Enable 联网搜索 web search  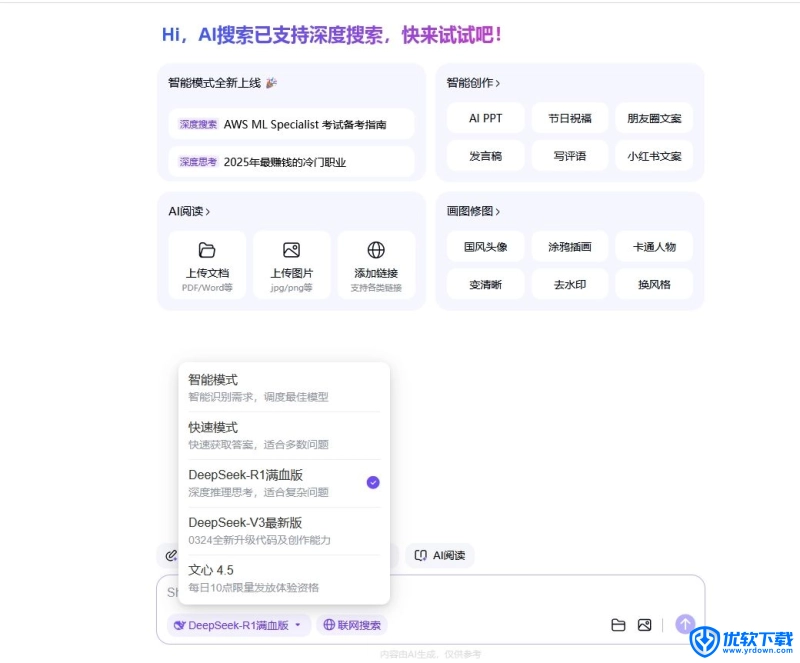point(351,623)
